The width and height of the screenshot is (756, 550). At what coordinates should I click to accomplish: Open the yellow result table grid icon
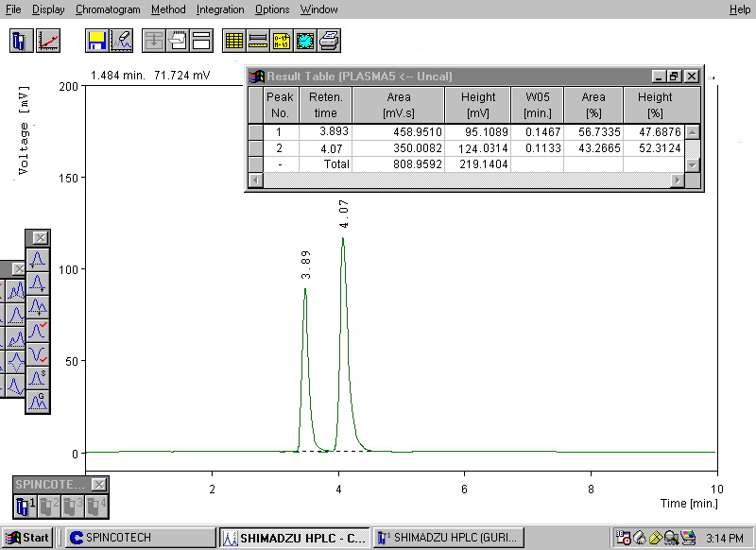tap(233, 41)
